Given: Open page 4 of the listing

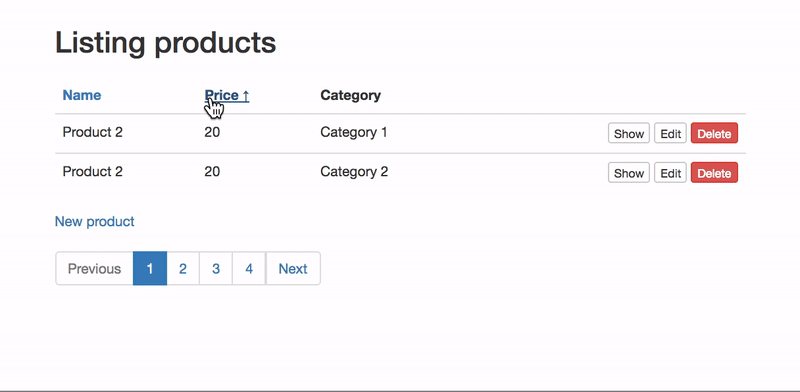Looking at the screenshot, I should pos(249,268).
